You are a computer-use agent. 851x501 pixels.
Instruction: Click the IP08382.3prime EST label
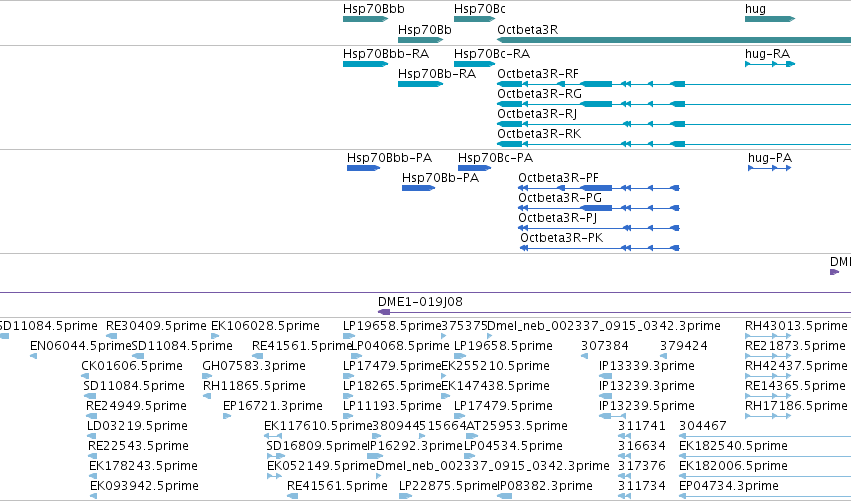pos(545,486)
